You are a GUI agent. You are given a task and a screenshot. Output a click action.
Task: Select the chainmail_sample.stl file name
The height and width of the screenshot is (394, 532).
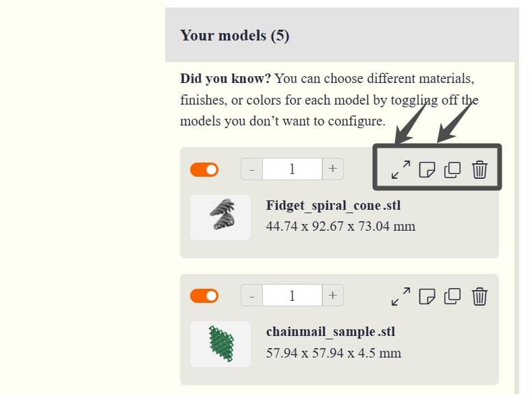point(330,331)
